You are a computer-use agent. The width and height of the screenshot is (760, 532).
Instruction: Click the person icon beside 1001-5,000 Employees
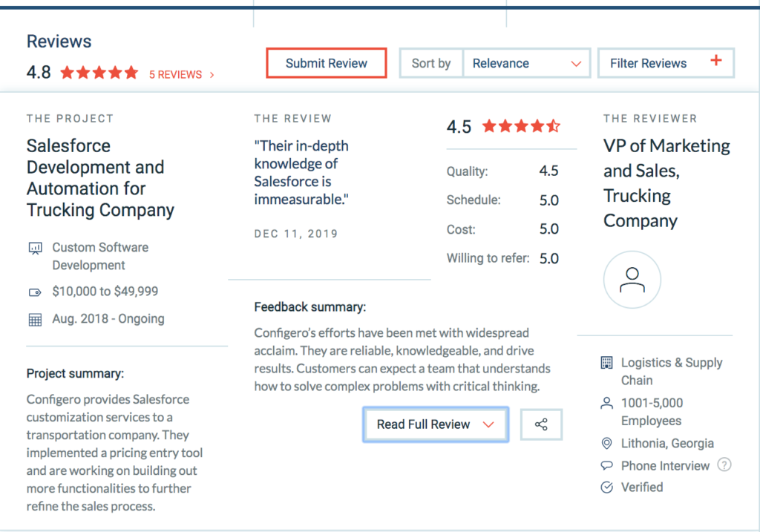[x=607, y=403]
